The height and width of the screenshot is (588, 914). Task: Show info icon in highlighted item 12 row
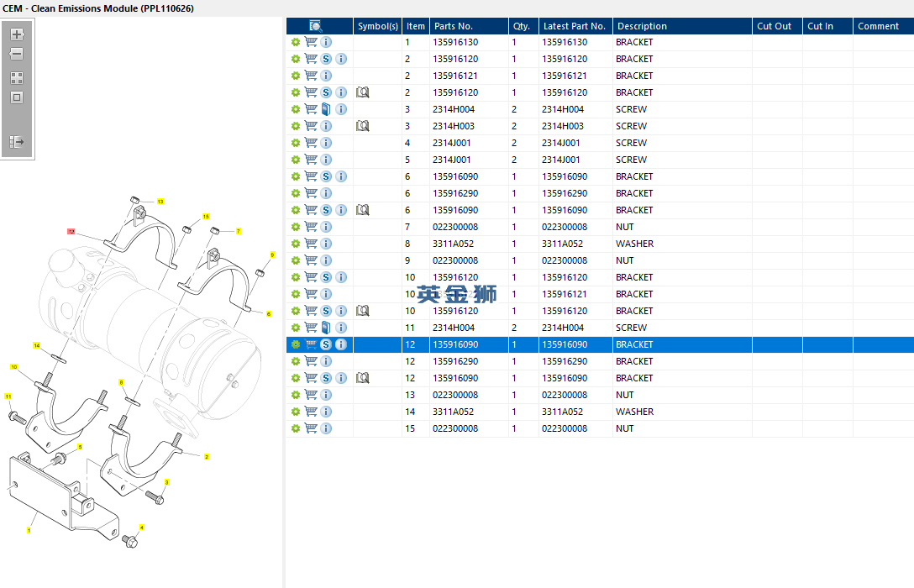pyautogui.click(x=342, y=344)
